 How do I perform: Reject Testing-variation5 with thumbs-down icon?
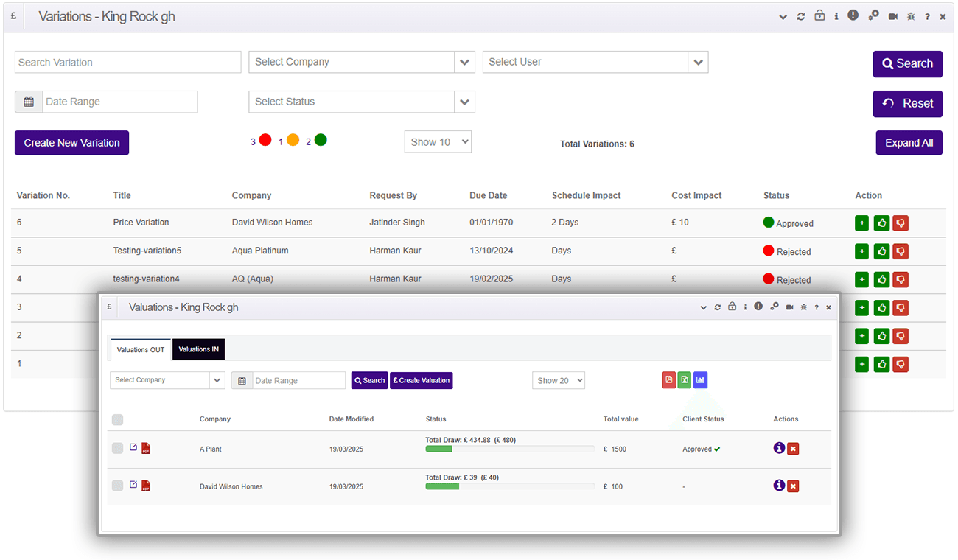pos(901,251)
